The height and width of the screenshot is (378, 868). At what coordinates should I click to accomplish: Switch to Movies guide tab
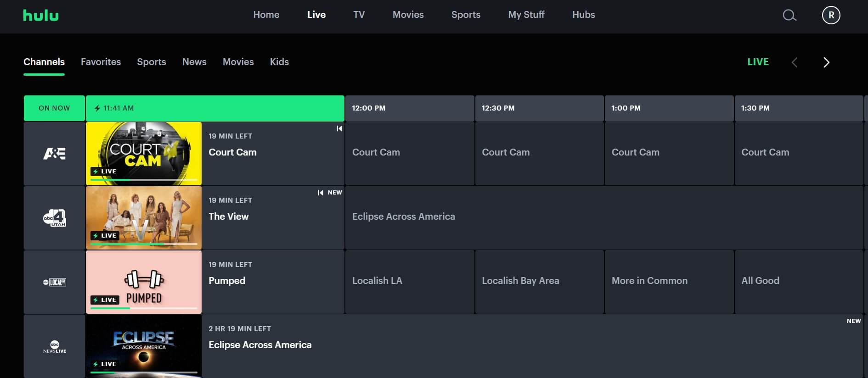point(238,62)
